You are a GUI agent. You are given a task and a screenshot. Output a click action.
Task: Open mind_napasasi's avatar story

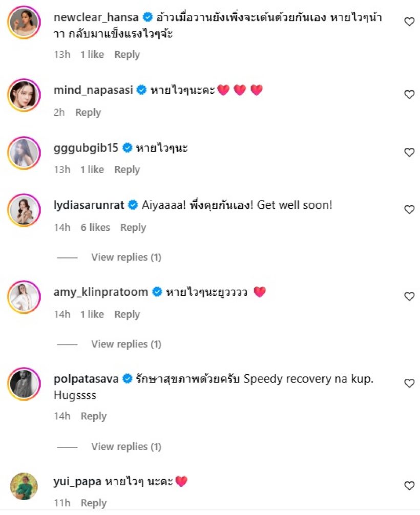[x=24, y=95]
